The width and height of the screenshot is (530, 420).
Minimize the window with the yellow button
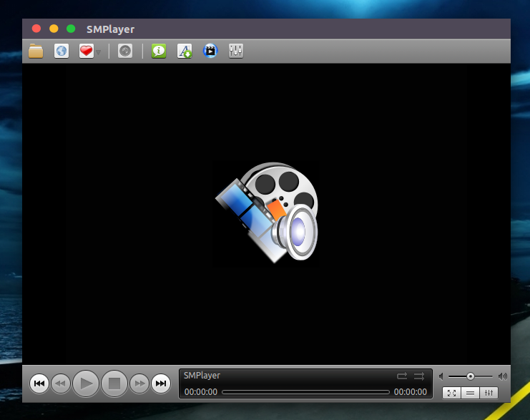tap(54, 29)
